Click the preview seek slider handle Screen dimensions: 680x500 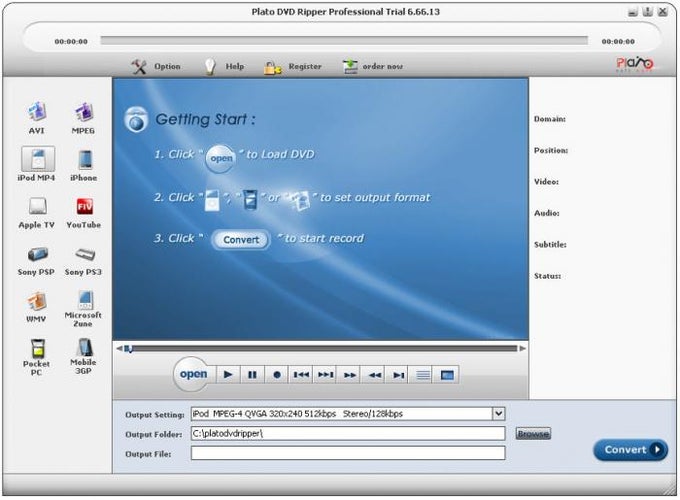coord(128,349)
